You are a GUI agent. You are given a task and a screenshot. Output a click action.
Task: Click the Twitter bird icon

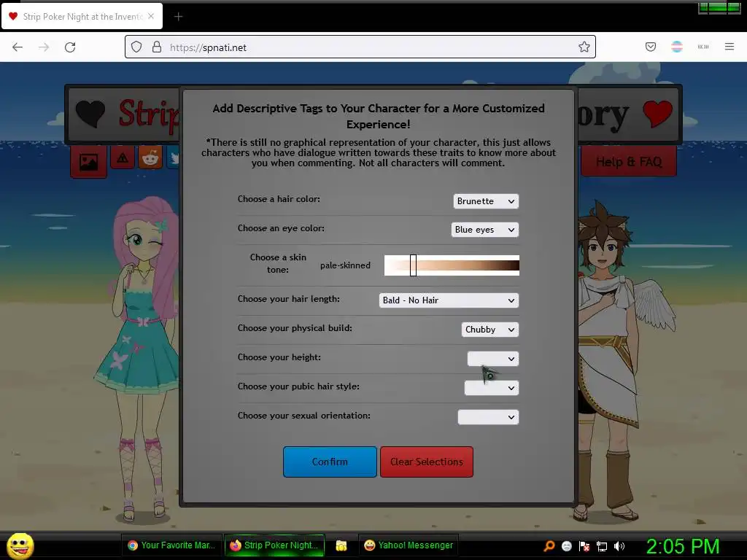click(x=174, y=157)
